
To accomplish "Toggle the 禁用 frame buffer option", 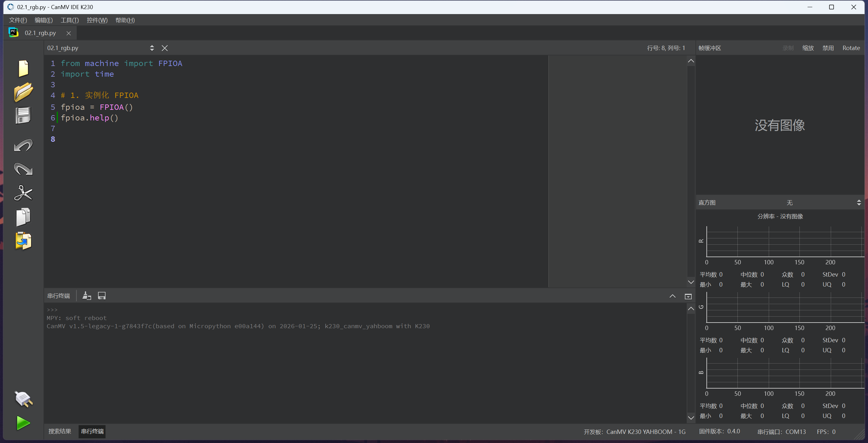I will [x=828, y=48].
